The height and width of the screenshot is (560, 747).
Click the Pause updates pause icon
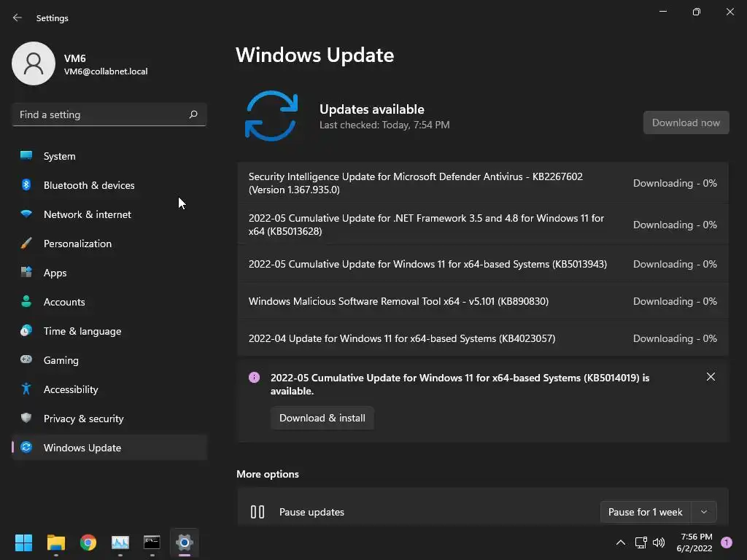(x=258, y=512)
